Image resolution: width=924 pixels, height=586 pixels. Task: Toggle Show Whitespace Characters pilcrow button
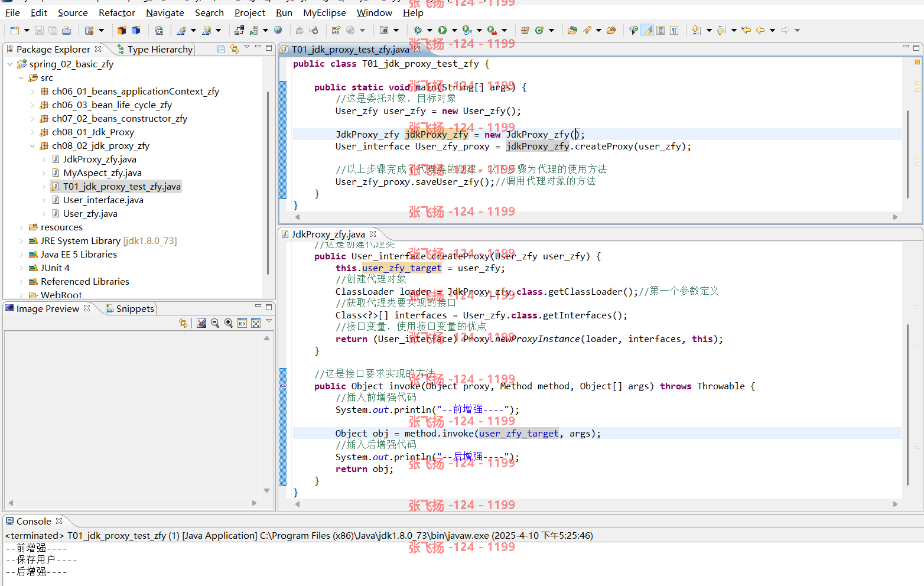[x=674, y=30]
